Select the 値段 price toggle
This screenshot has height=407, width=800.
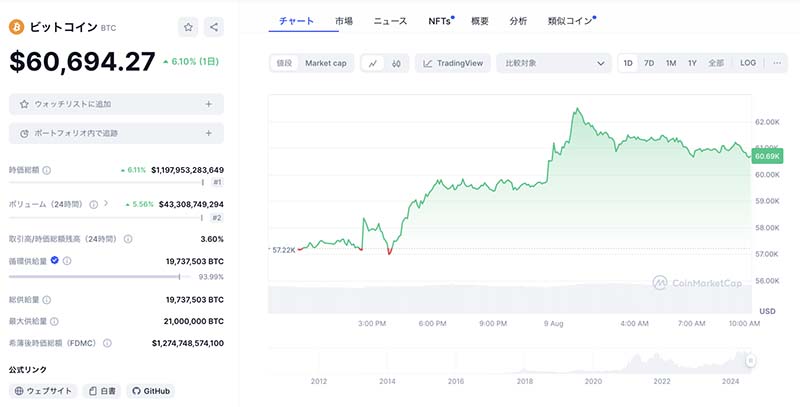point(284,63)
